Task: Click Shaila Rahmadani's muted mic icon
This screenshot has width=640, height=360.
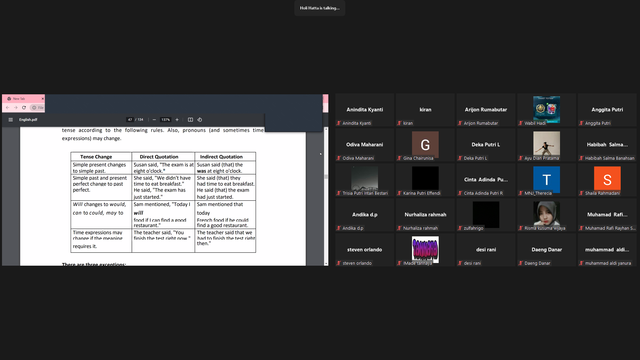Action: click(x=581, y=193)
